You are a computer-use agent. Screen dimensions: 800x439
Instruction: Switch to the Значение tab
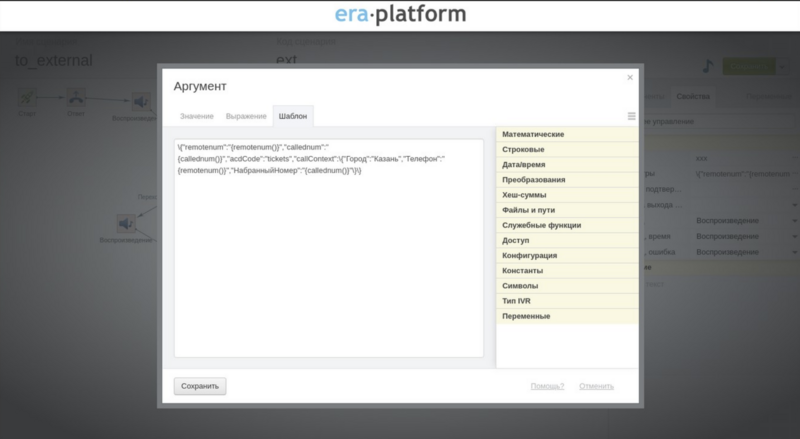click(x=196, y=116)
